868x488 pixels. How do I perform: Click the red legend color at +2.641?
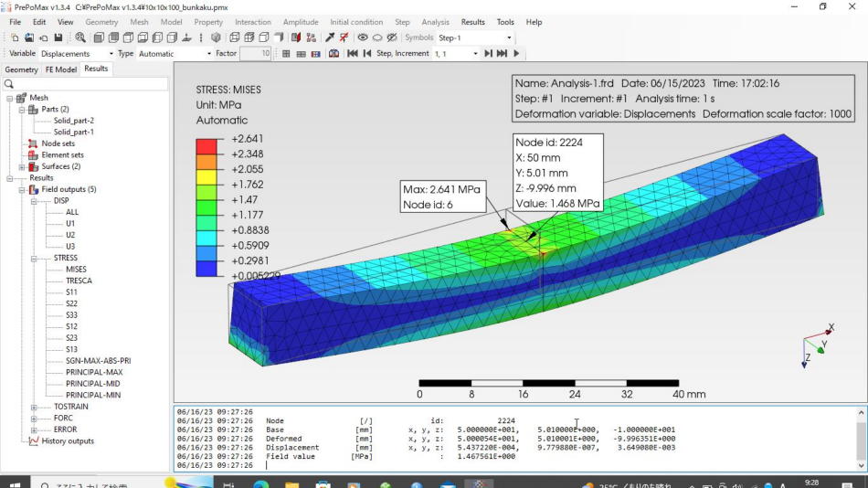click(207, 145)
